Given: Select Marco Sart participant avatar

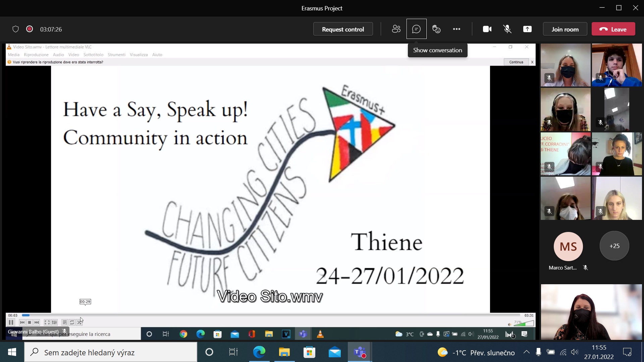Looking at the screenshot, I should [568, 246].
